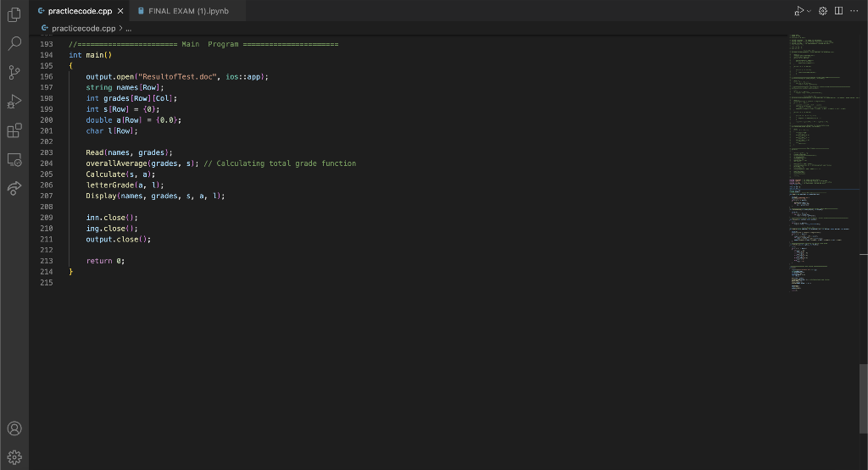The width and height of the screenshot is (868, 470).
Task: Open the Source Control view
Action: [14, 73]
